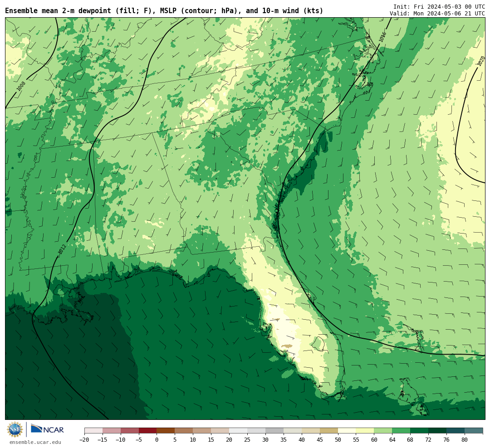Click the NSF logo
The width and height of the screenshot is (490, 448).
click(x=15, y=429)
